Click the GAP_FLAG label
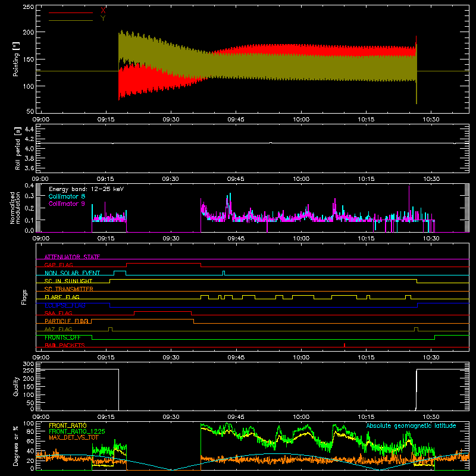This screenshot has width=476, height=476. [58, 265]
